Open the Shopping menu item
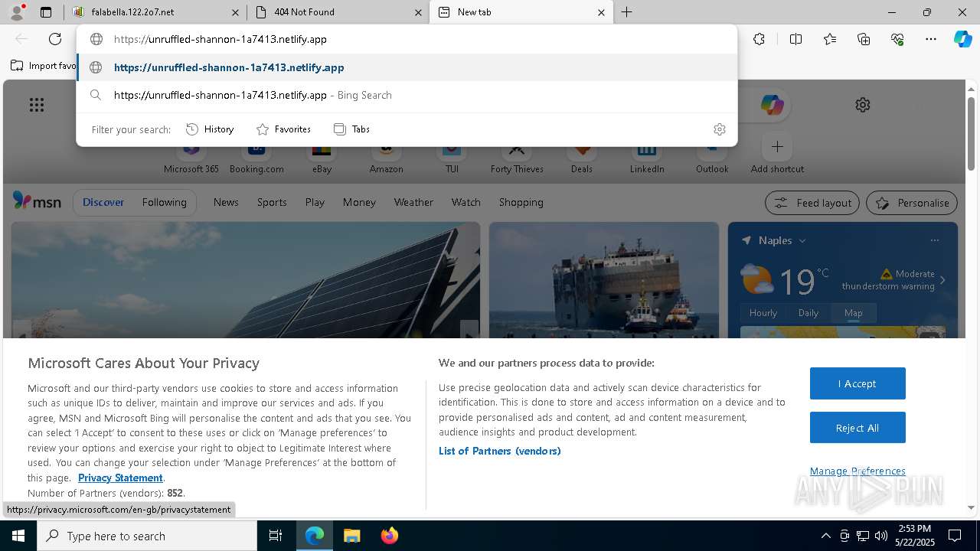 click(x=521, y=202)
